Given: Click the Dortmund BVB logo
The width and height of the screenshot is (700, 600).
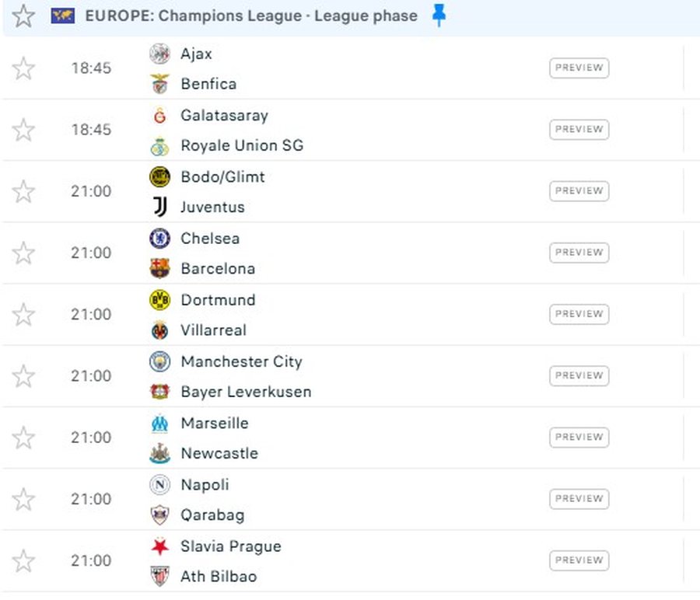Looking at the screenshot, I should point(159,300).
